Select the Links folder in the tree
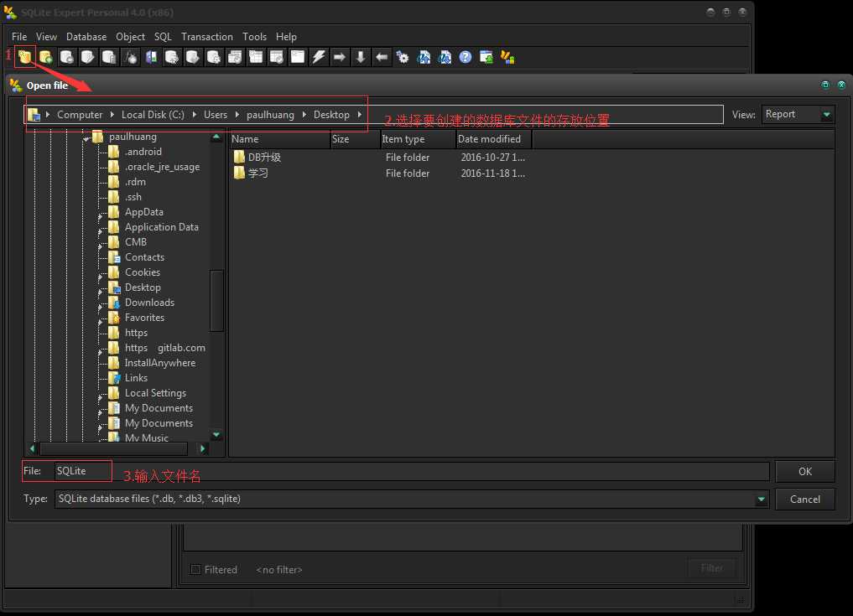This screenshot has height=616, width=853. [136, 378]
